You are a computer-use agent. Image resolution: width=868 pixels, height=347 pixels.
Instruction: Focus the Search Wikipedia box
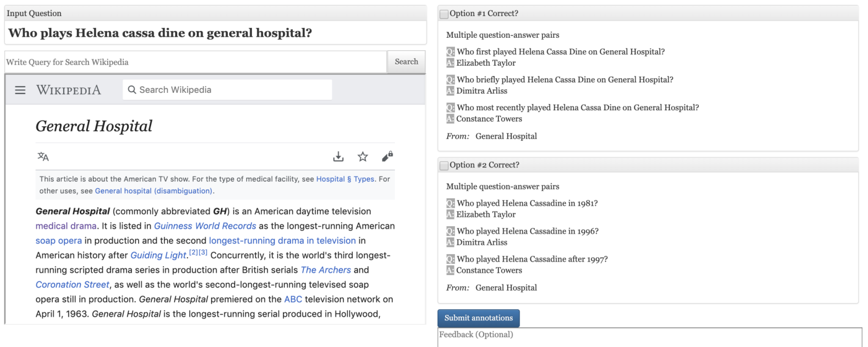coord(227,90)
